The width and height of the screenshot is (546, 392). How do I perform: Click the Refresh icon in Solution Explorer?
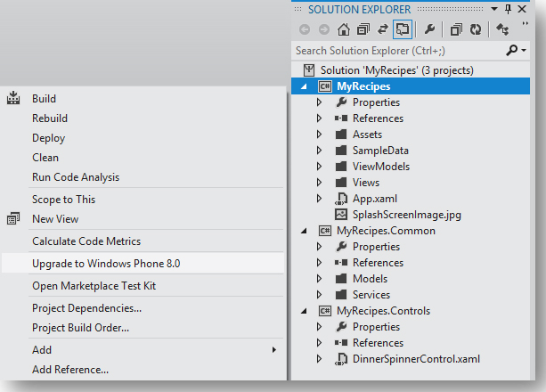click(476, 29)
